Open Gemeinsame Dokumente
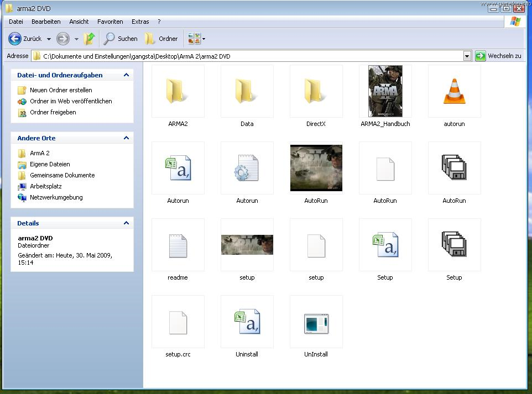 (x=56, y=175)
